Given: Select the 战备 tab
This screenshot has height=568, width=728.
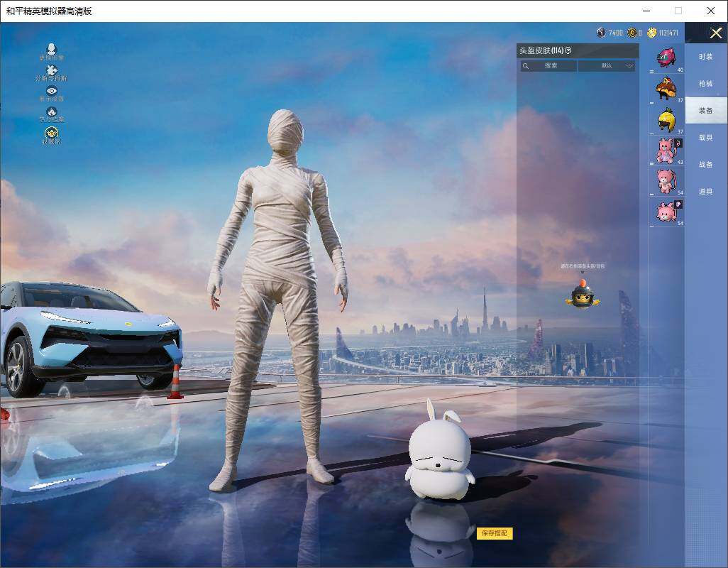Looking at the screenshot, I should tap(706, 165).
